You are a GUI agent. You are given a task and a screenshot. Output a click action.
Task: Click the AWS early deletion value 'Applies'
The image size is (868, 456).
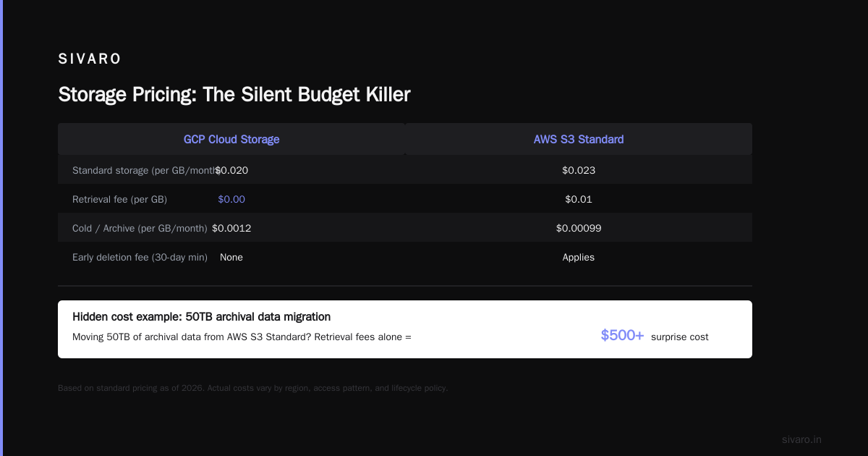(x=579, y=257)
